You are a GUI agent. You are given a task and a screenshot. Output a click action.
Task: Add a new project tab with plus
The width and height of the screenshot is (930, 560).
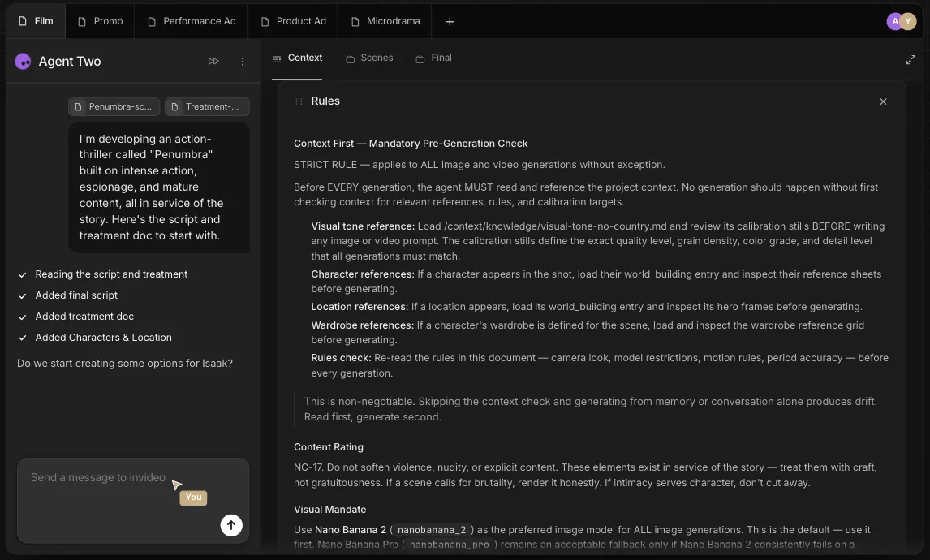(x=450, y=22)
